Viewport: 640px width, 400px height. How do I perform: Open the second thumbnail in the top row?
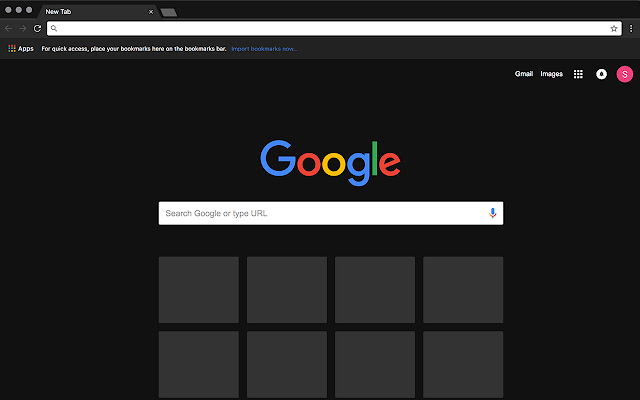(x=287, y=290)
